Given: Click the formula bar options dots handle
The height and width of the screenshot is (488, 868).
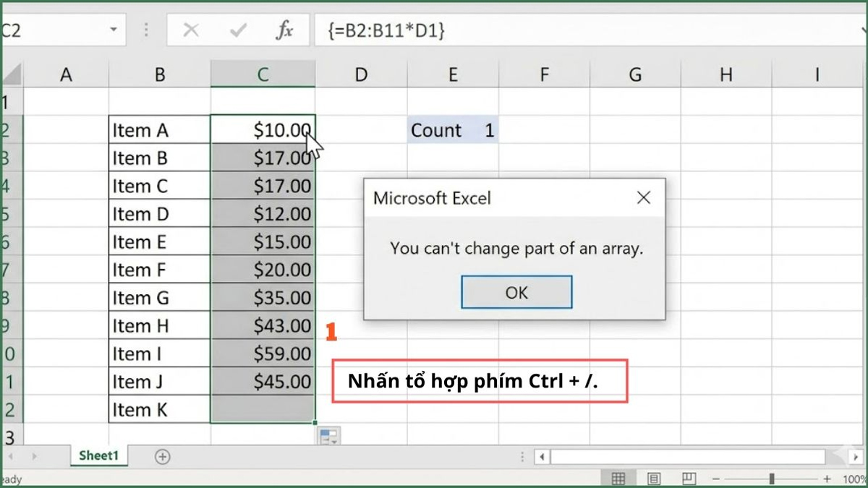Looking at the screenshot, I should 146,30.
